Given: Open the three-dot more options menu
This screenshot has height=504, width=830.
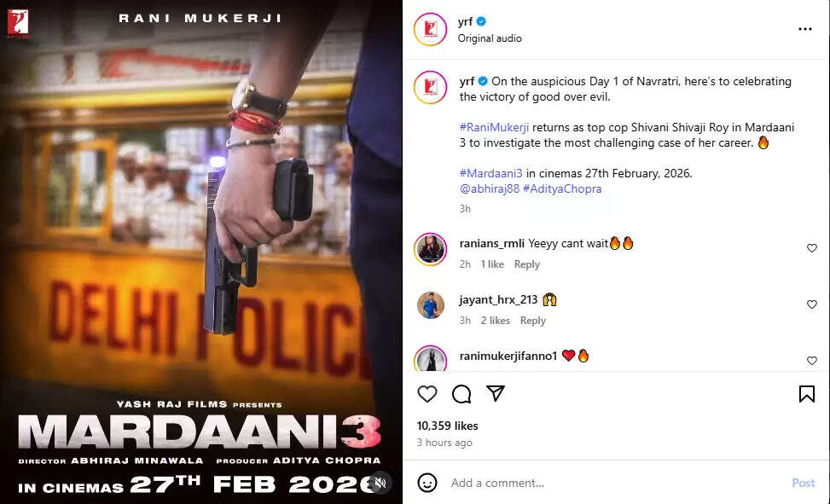Looking at the screenshot, I should coord(805,29).
